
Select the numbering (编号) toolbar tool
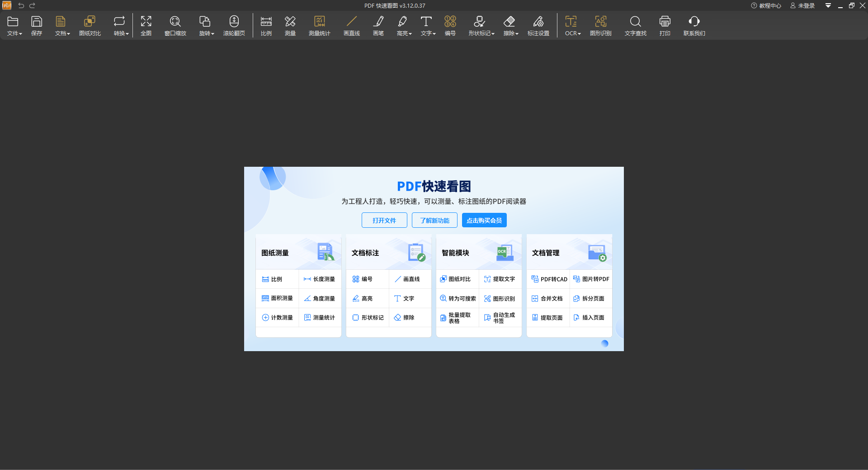pyautogui.click(x=450, y=26)
